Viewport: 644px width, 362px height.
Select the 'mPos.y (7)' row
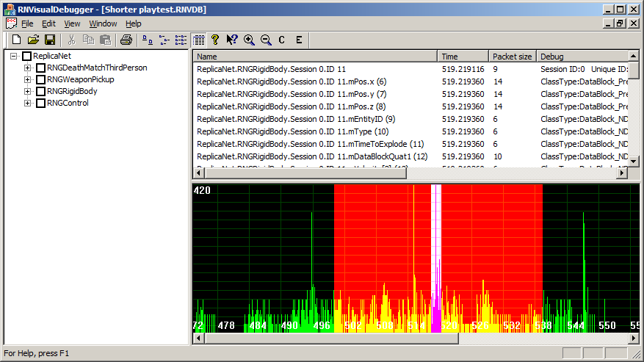(x=410, y=94)
